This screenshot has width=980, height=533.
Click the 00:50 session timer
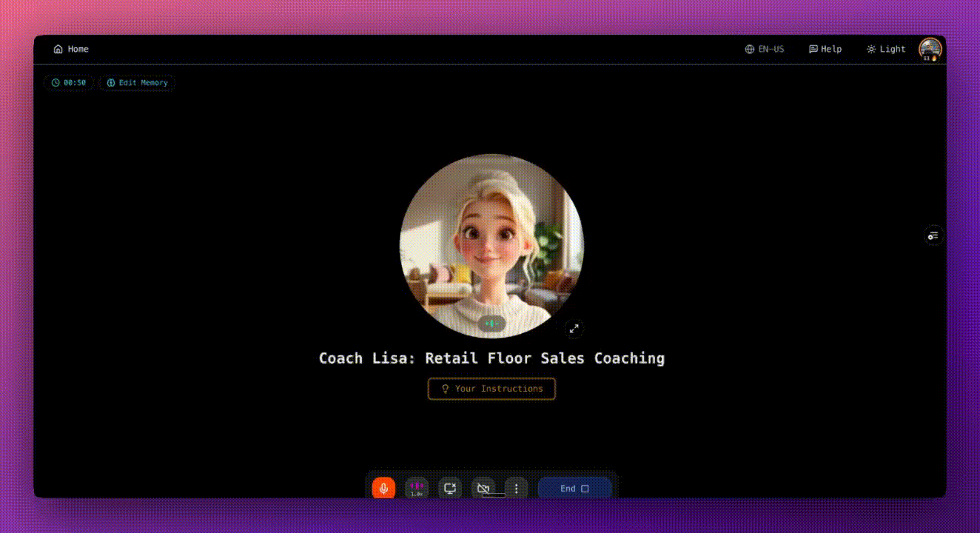(69, 83)
